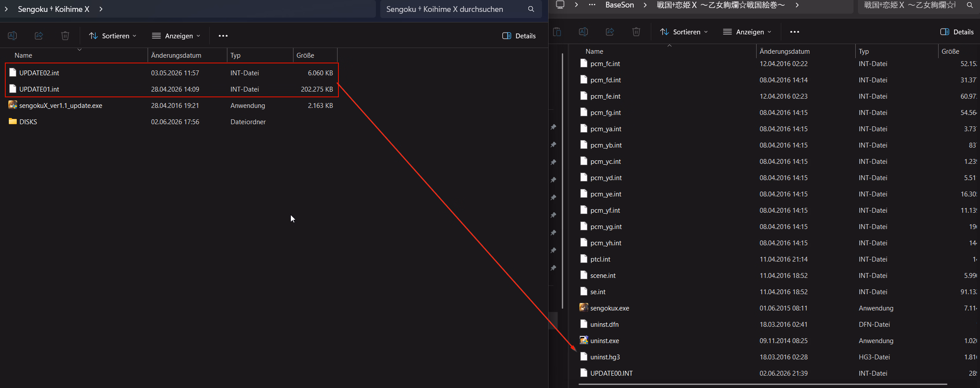The height and width of the screenshot is (388, 980).
Task: Click the horizontal scrollbar in the right window
Action: click(763, 384)
